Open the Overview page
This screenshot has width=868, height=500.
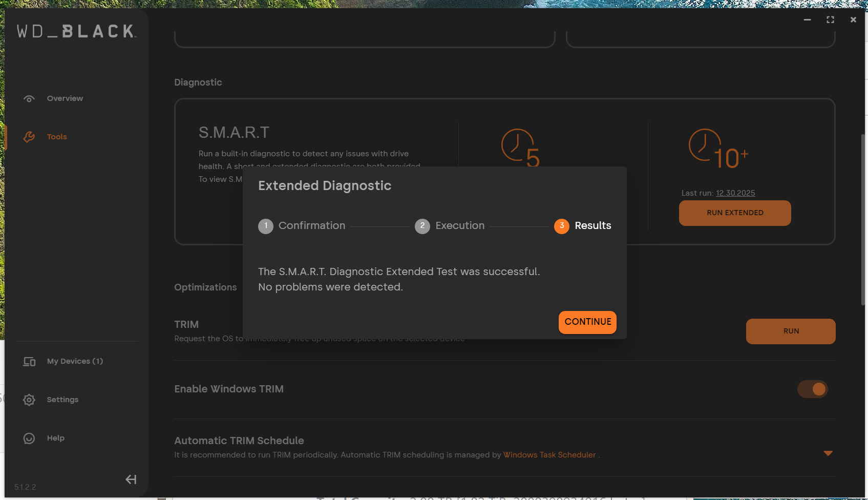pyautogui.click(x=65, y=98)
